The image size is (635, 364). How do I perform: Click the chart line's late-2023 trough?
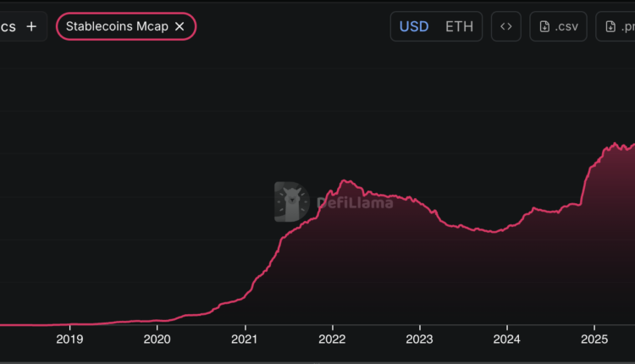494,232
